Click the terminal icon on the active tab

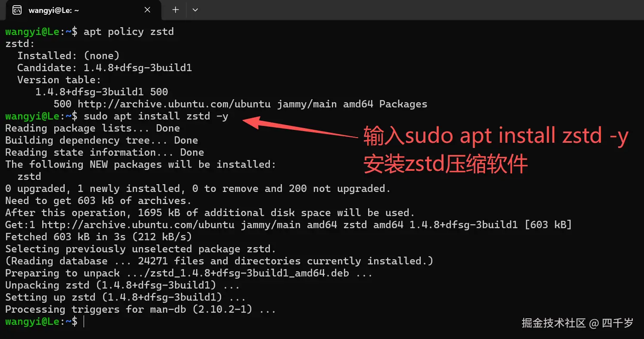click(16, 9)
